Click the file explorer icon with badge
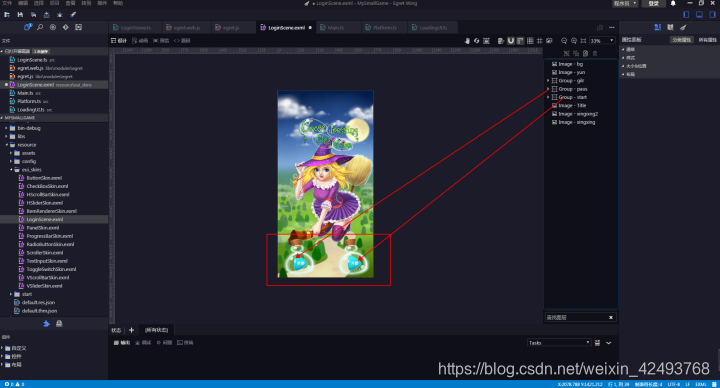The width and height of the screenshot is (720, 388). [28, 27]
